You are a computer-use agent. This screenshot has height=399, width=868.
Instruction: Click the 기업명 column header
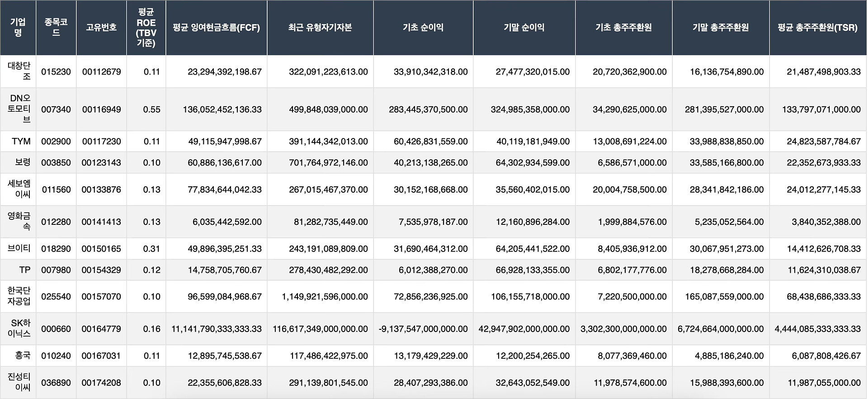(18, 28)
